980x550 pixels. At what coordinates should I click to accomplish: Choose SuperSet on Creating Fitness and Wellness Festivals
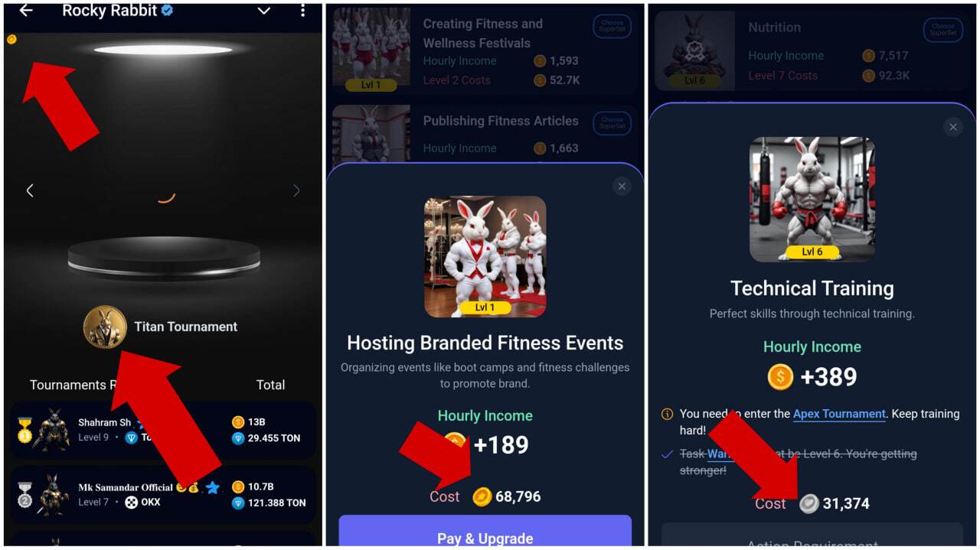612,27
